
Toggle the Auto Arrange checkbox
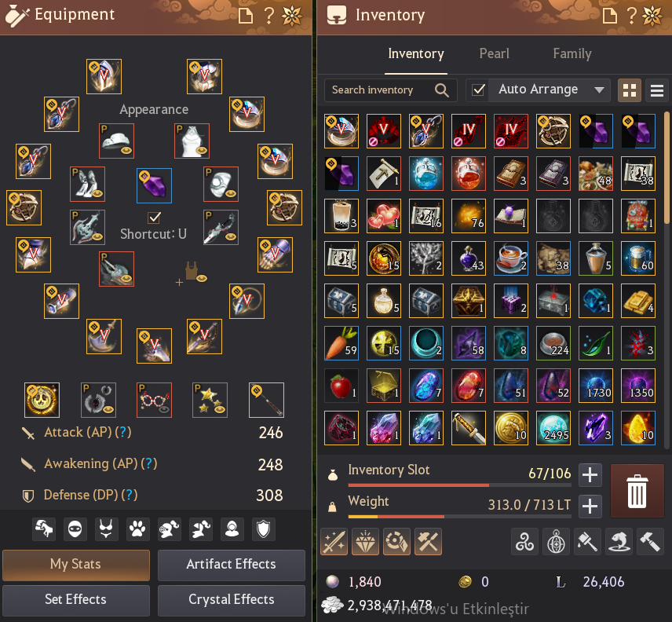478,90
